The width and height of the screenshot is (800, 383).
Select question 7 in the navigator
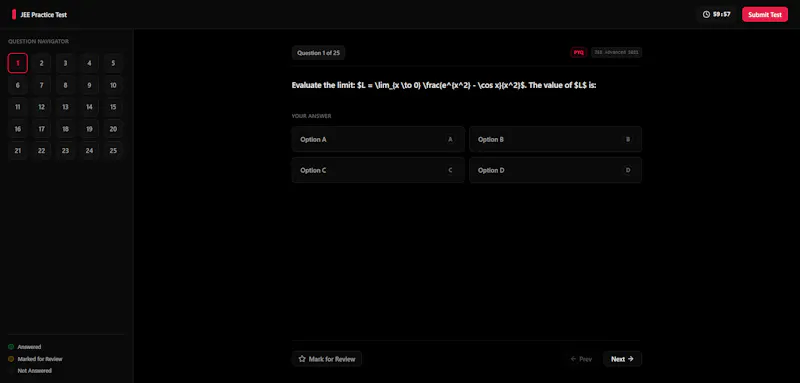coord(41,85)
